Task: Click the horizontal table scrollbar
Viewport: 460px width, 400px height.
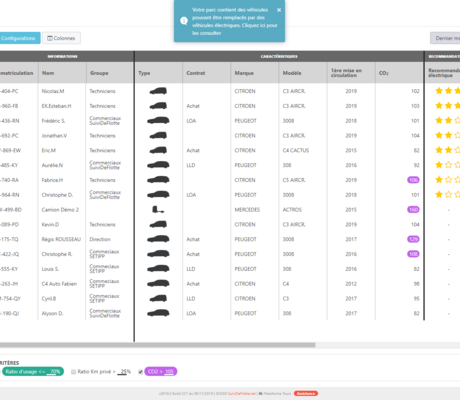Action: pos(157,345)
